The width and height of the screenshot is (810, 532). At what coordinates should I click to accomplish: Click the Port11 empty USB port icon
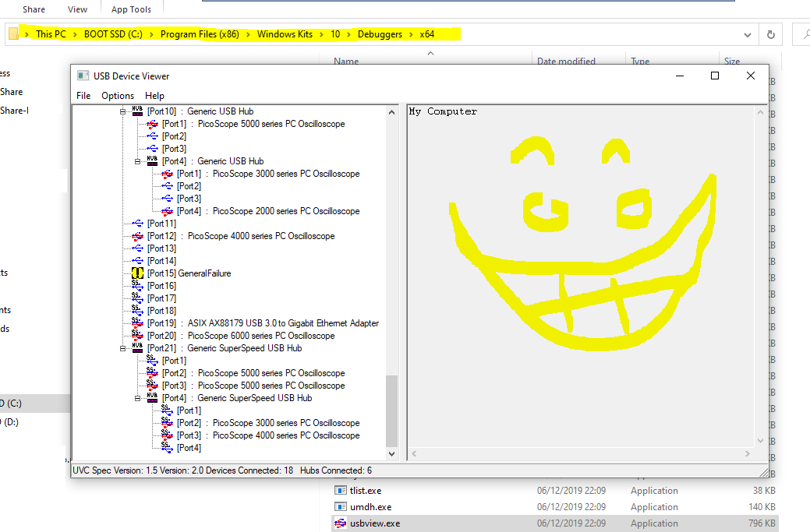pos(137,224)
